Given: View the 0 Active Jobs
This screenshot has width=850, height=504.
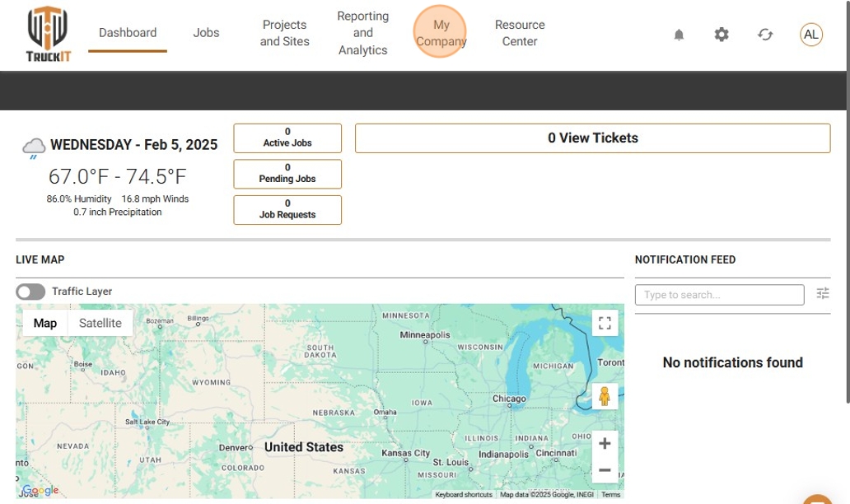Looking at the screenshot, I should (x=287, y=138).
